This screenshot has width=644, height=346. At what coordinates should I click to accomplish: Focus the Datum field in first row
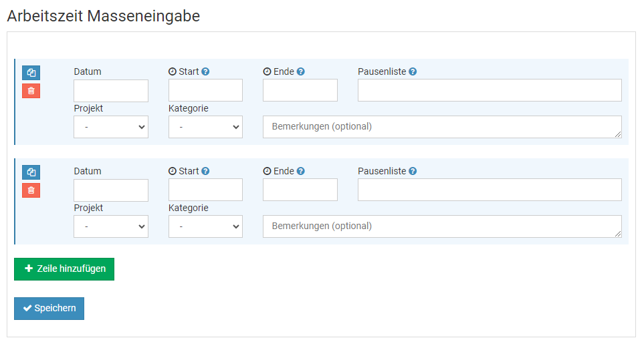click(111, 91)
